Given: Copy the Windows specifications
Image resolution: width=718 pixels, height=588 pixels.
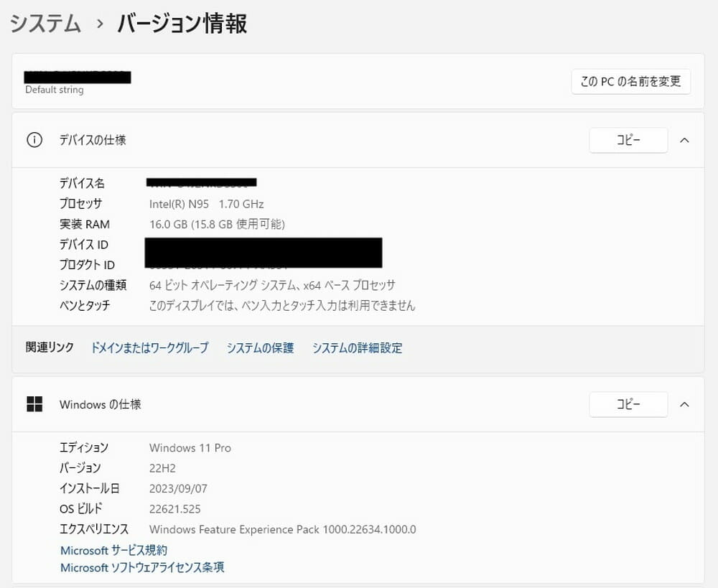Looking at the screenshot, I should coord(628,405).
